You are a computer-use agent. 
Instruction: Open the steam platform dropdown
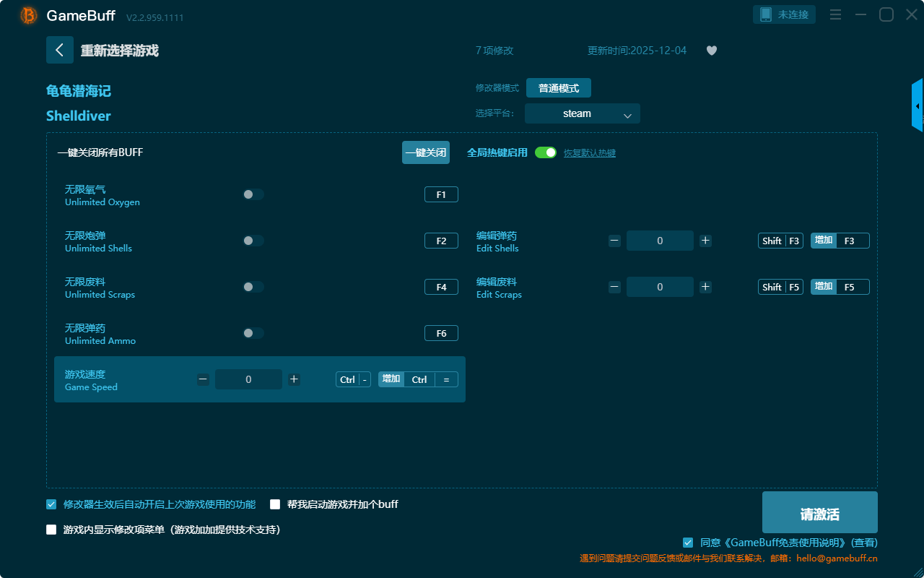(x=582, y=113)
